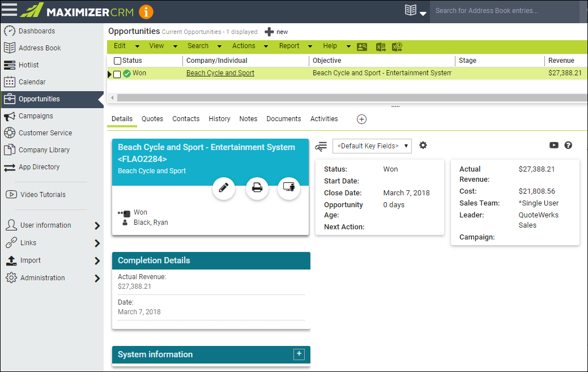
Task: Click the first Excel export icon
Action: pyautogui.click(x=381, y=47)
